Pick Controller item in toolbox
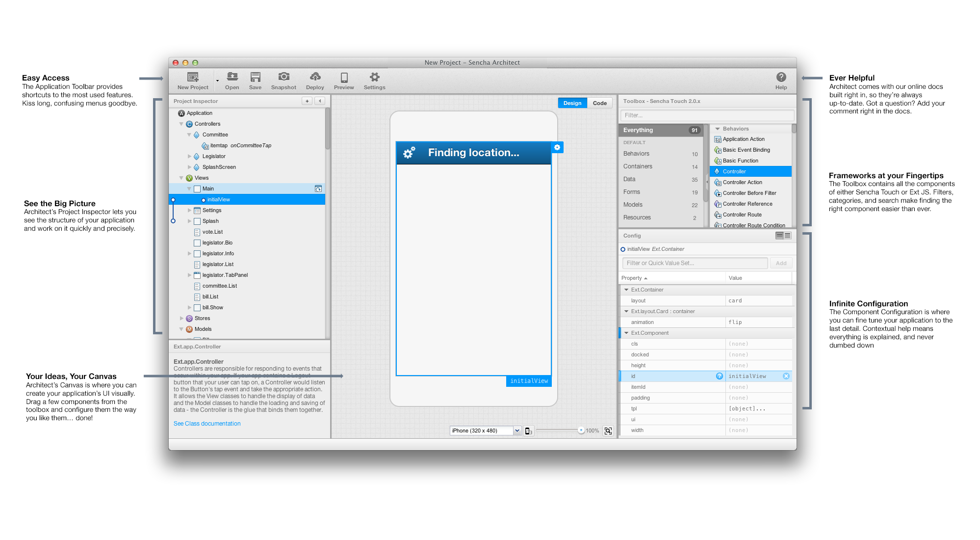The image size is (980, 540). click(750, 172)
